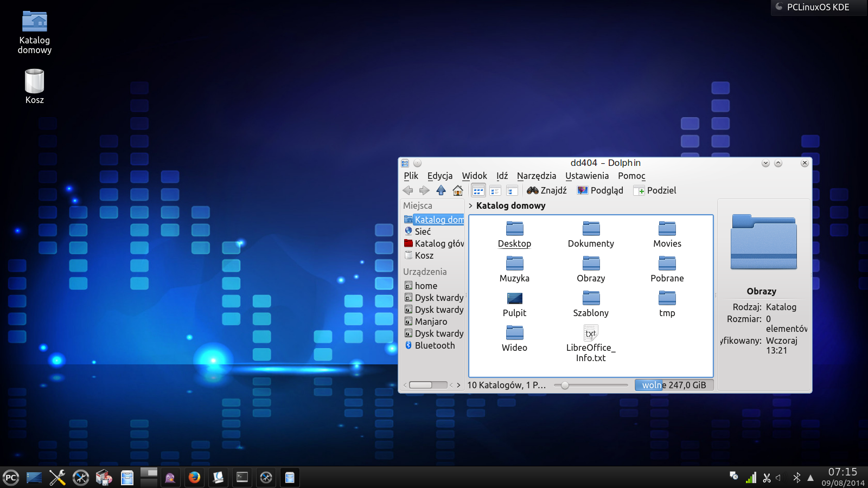
Task: Open the Kosz trash desktop icon
Action: coord(35,86)
